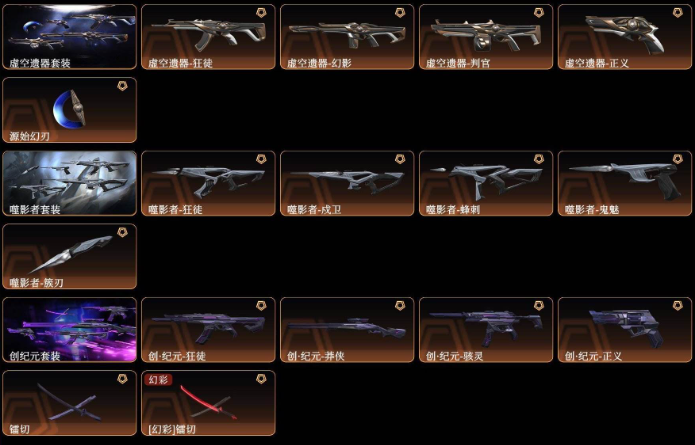Click the badge icon on 噬影者-狂徒 card

click(262, 159)
